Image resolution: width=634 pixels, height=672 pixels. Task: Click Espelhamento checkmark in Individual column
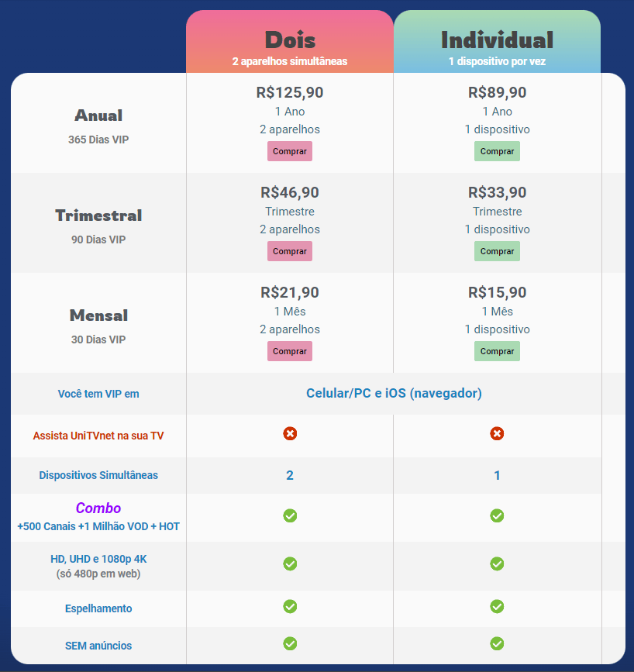pyautogui.click(x=497, y=606)
